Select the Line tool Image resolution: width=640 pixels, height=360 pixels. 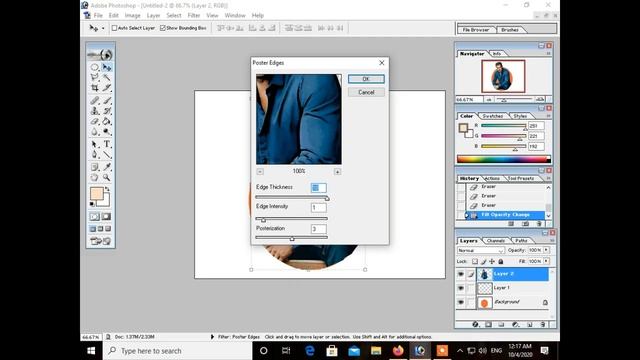pos(107,155)
